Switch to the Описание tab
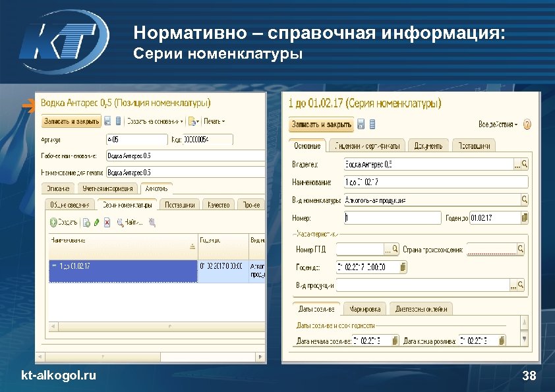The height and width of the screenshot is (392, 555). point(58,188)
